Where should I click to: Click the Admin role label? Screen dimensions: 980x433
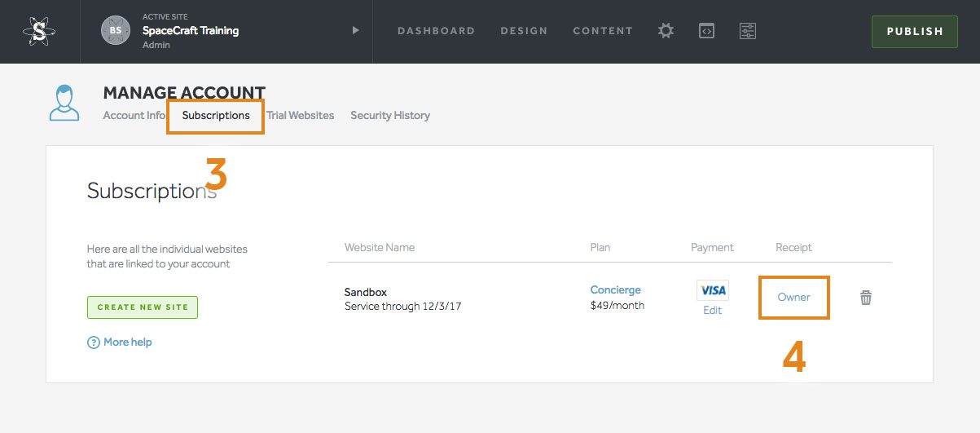point(156,45)
